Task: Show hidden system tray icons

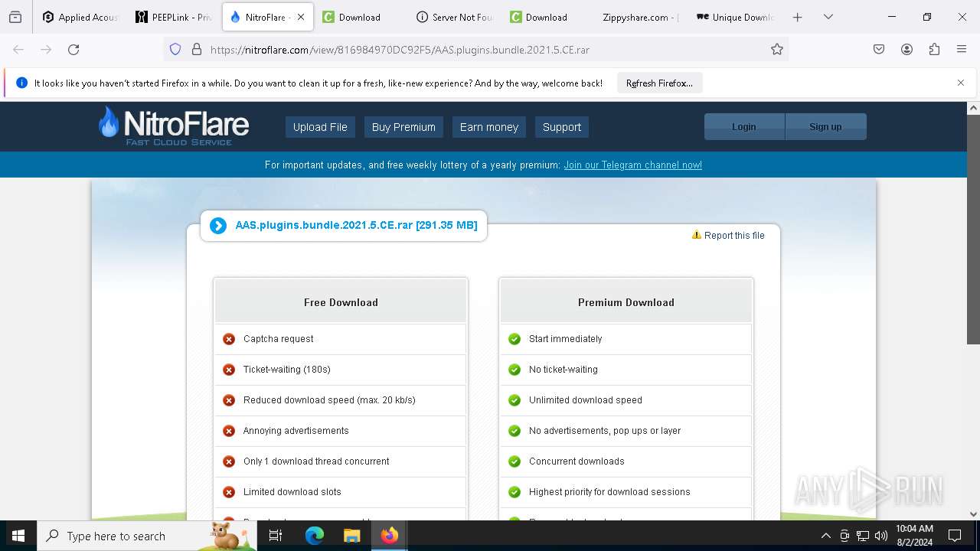Action: click(x=825, y=536)
